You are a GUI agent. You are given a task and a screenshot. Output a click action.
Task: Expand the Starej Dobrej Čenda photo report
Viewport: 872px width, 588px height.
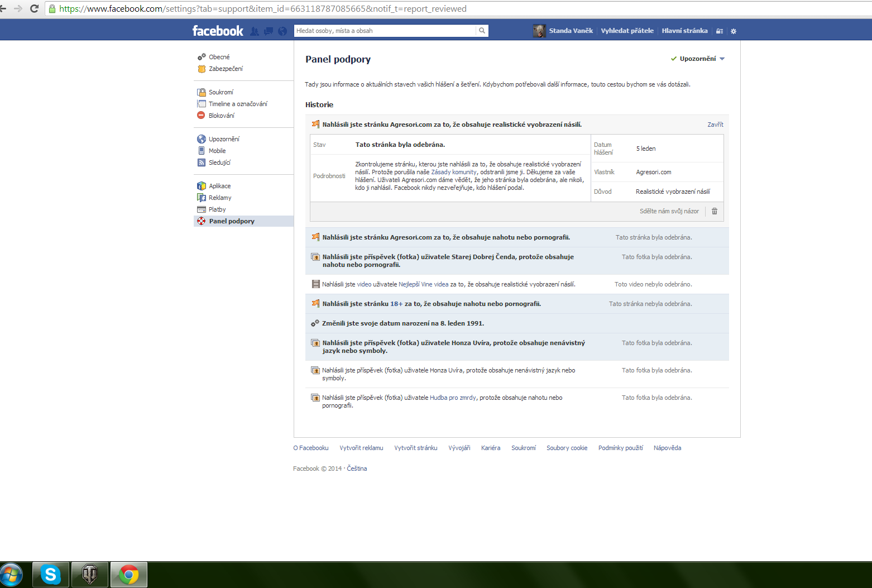click(517, 261)
